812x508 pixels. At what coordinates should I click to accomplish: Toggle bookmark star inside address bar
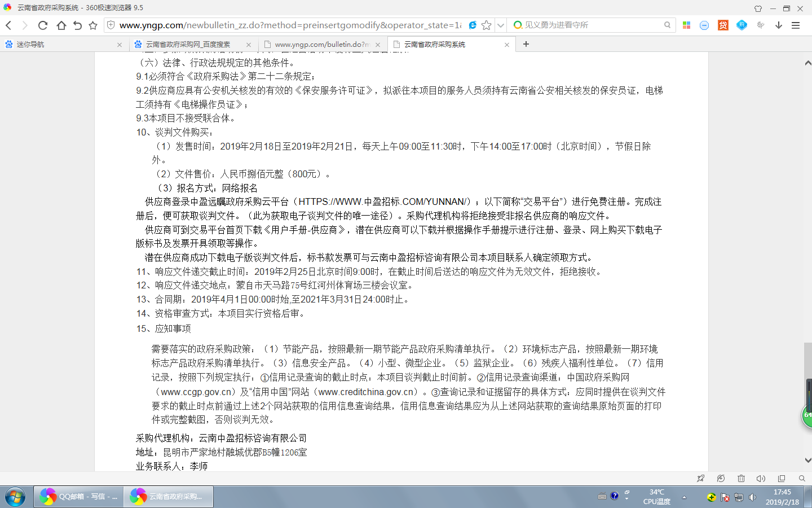click(486, 25)
